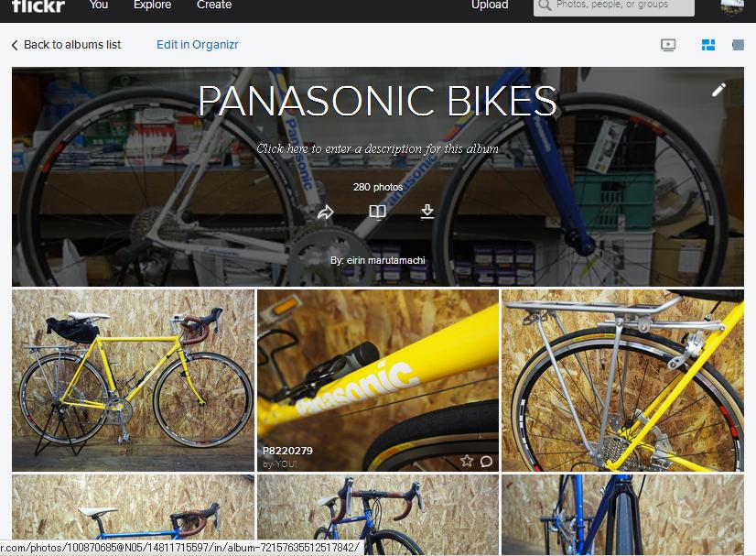
Task: Favorite photo P8220279 with the star icon
Action: pyautogui.click(x=466, y=461)
